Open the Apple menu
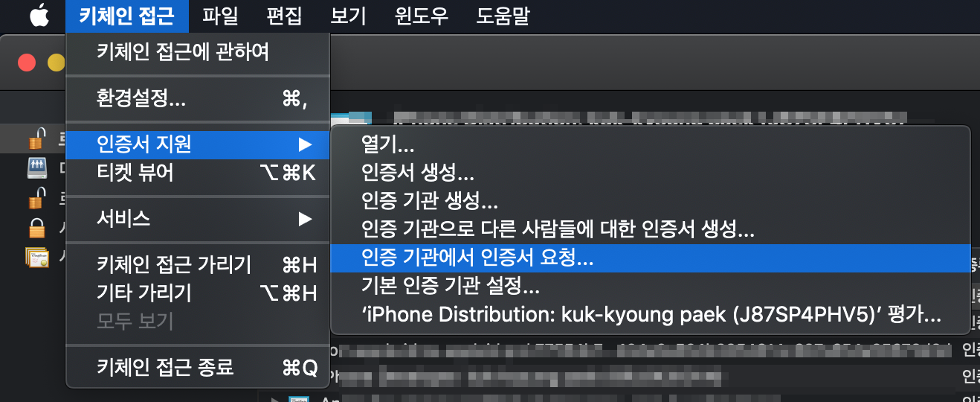Image resolution: width=980 pixels, height=402 pixels. (39, 16)
